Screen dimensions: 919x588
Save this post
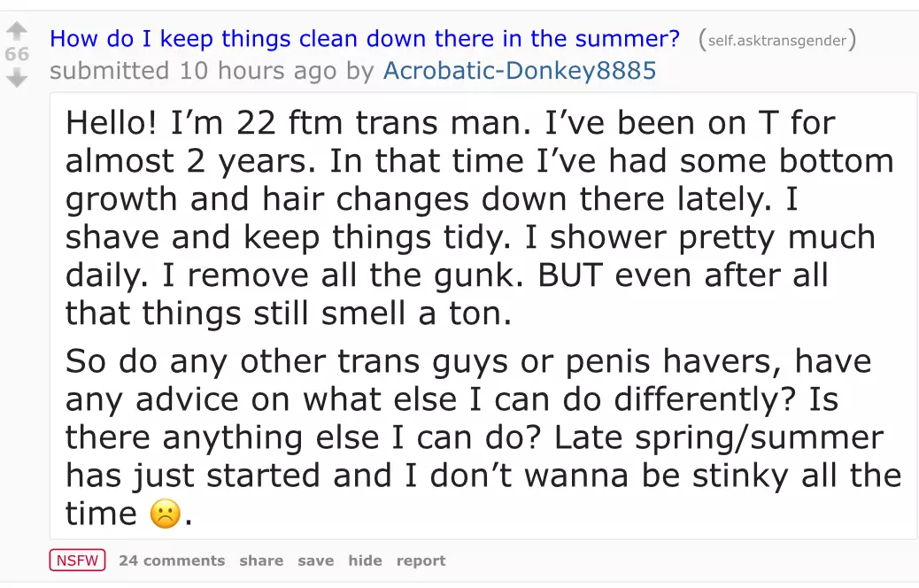[x=315, y=561]
